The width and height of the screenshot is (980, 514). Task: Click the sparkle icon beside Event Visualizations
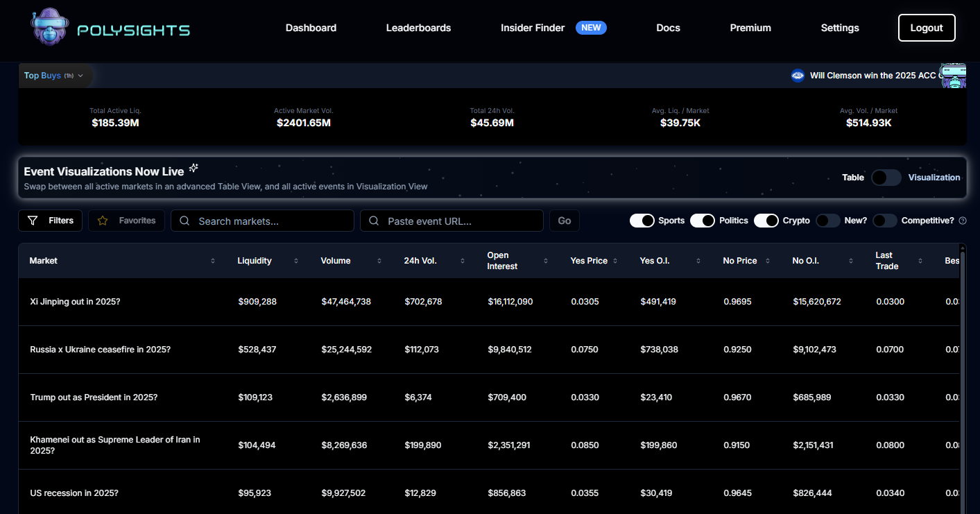[194, 168]
